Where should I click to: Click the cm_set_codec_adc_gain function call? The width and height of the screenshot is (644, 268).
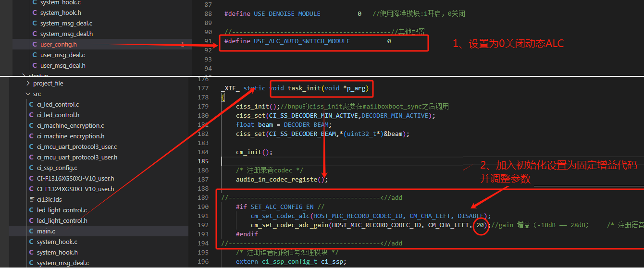[x=290, y=225]
